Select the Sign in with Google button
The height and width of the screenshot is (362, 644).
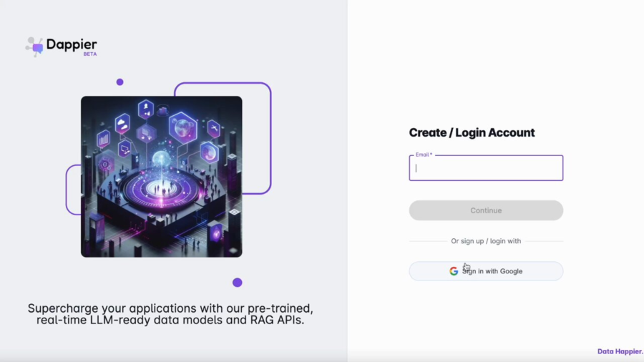(x=486, y=271)
